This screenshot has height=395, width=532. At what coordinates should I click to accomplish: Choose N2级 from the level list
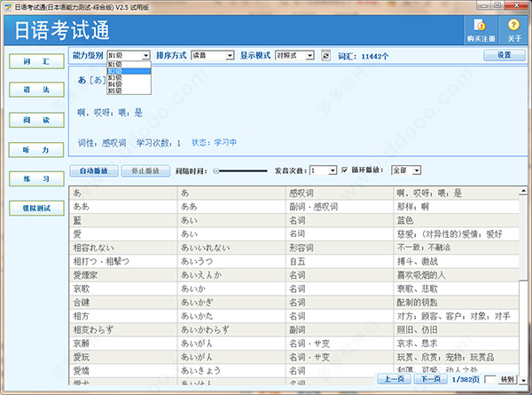pos(129,71)
